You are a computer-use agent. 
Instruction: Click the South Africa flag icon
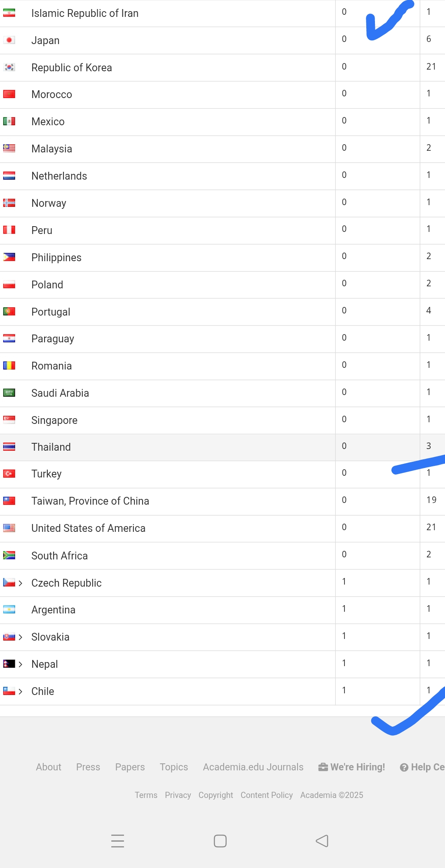[9, 555]
